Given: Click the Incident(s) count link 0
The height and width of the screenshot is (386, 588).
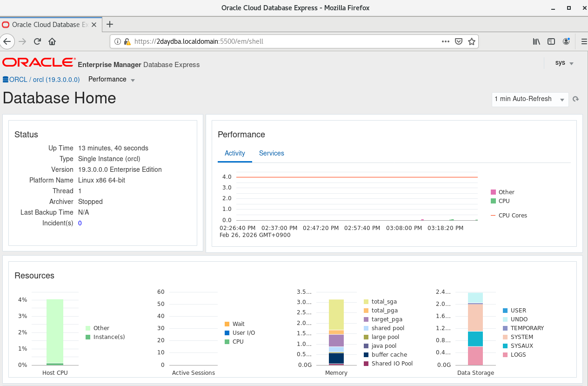Looking at the screenshot, I should tap(80, 223).
